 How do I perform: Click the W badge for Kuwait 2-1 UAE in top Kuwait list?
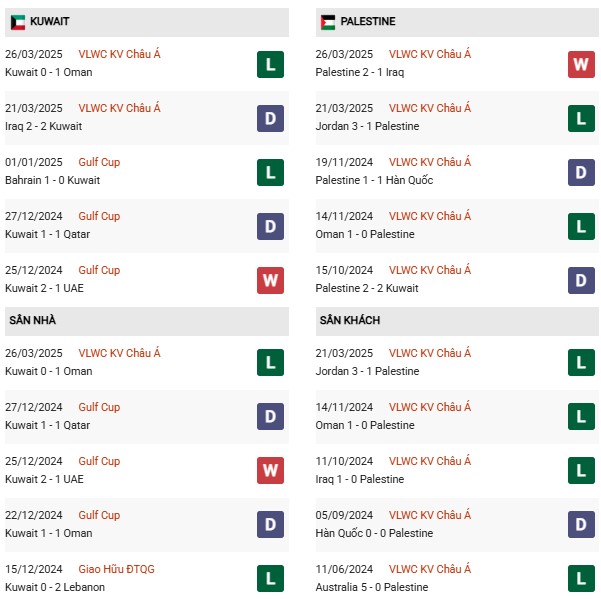pyautogui.click(x=270, y=281)
